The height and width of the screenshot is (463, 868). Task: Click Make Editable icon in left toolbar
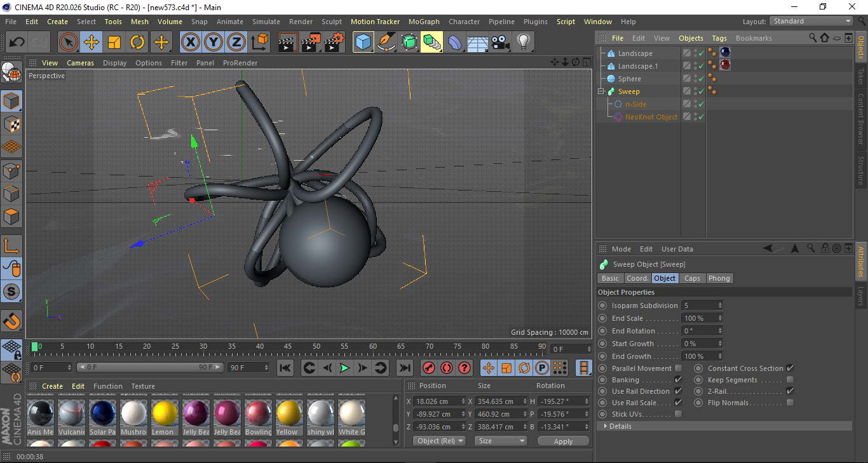point(11,74)
